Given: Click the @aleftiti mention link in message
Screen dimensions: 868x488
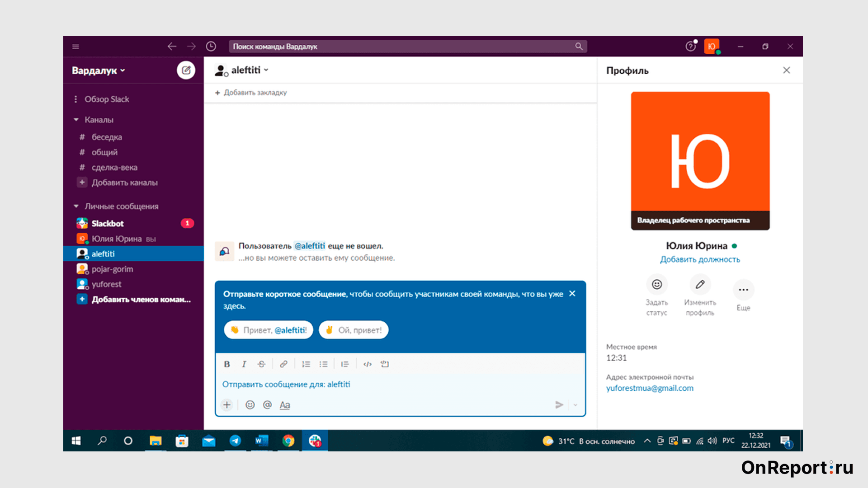Looking at the screenshot, I should coord(310,246).
